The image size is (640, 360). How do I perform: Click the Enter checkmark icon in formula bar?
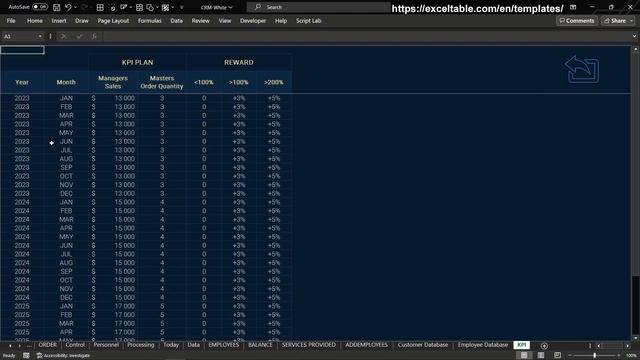click(x=79, y=36)
